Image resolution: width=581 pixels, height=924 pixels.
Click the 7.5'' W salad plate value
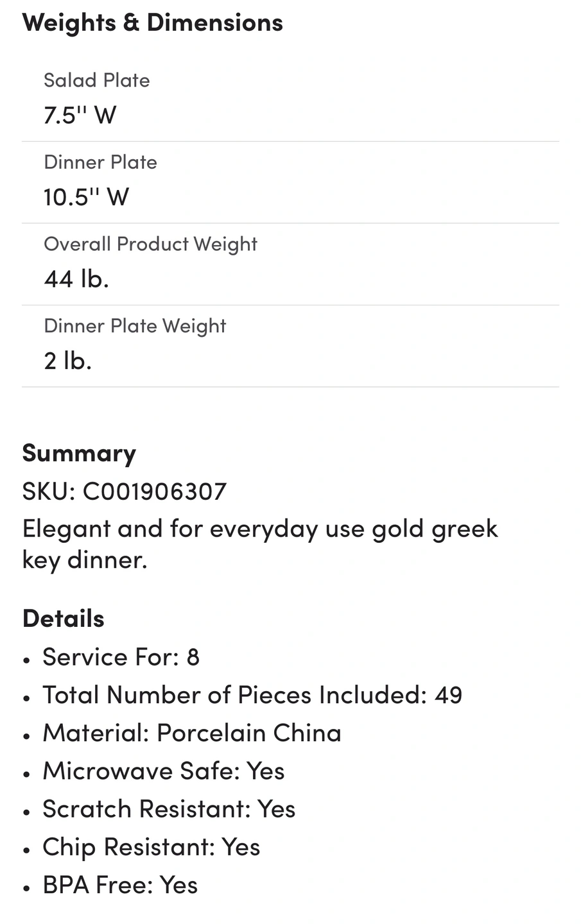click(80, 116)
